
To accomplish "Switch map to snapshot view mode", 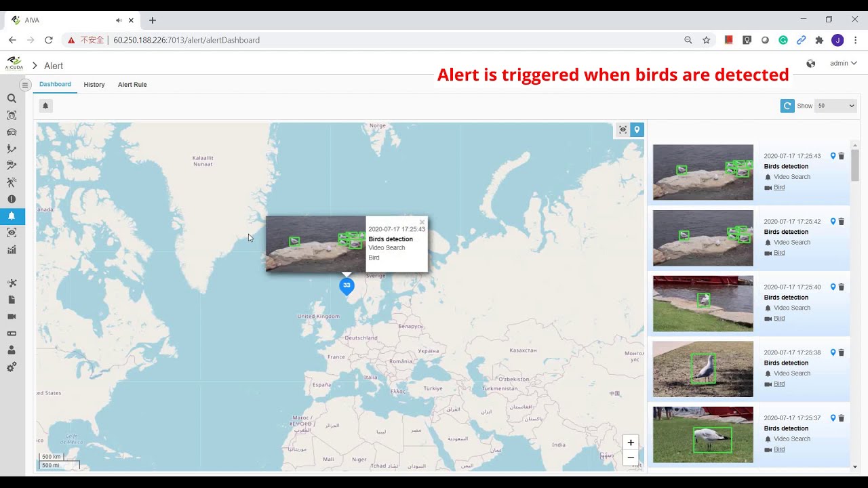I will click(x=623, y=130).
